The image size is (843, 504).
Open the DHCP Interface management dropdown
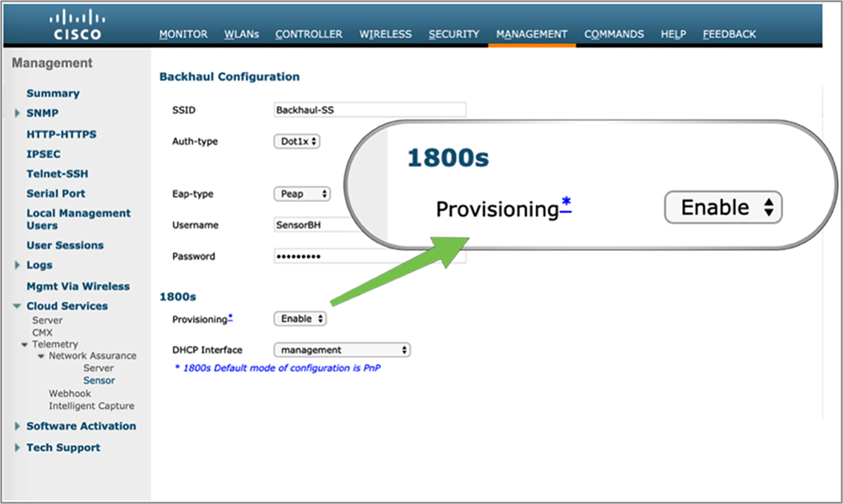tap(342, 350)
